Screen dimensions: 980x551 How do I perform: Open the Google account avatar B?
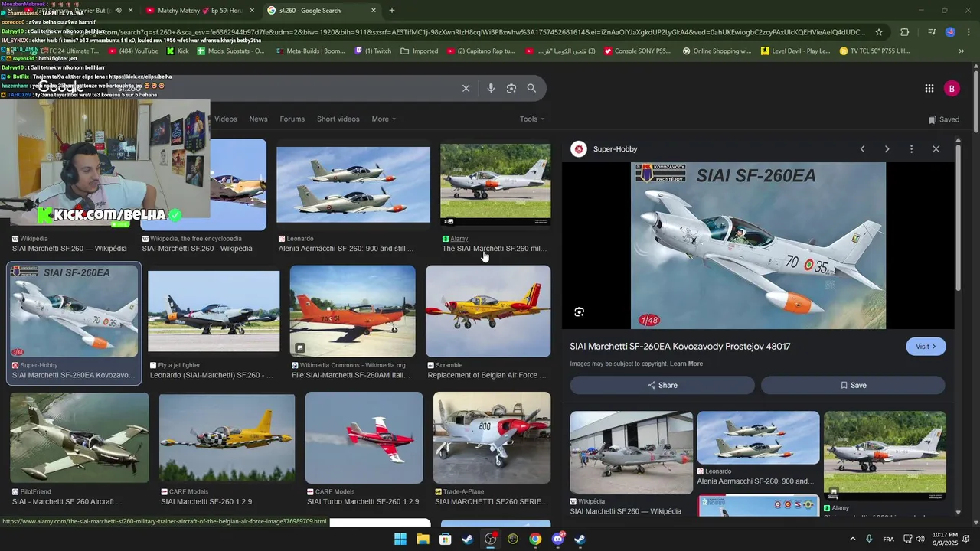tap(952, 88)
